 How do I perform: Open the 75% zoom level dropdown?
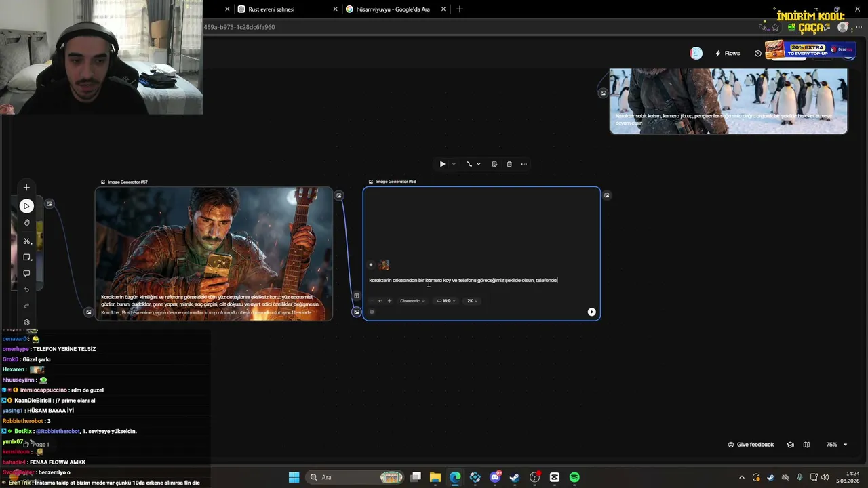click(x=836, y=445)
